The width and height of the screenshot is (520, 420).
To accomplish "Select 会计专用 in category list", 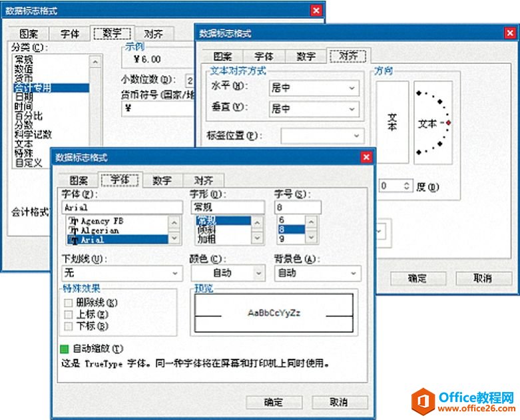I will [51, 88].
